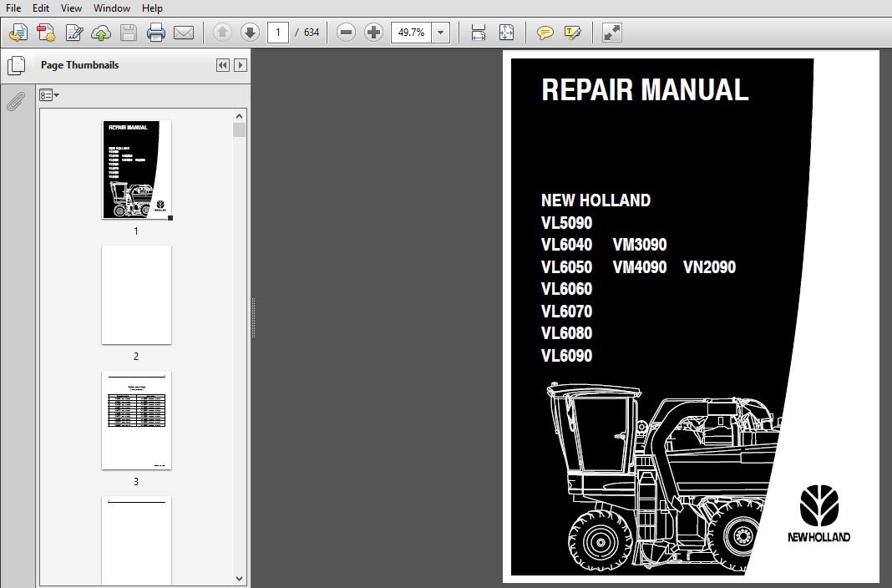
Task: Click the REPAIR MANUAL title
Action: click(645, 90)
